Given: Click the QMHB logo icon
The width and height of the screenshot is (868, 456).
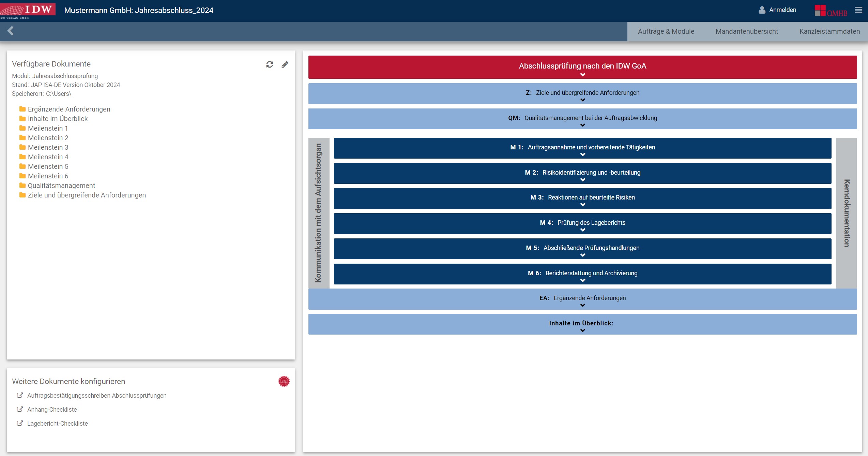Looking at the screenshot, I should point(831,11).
